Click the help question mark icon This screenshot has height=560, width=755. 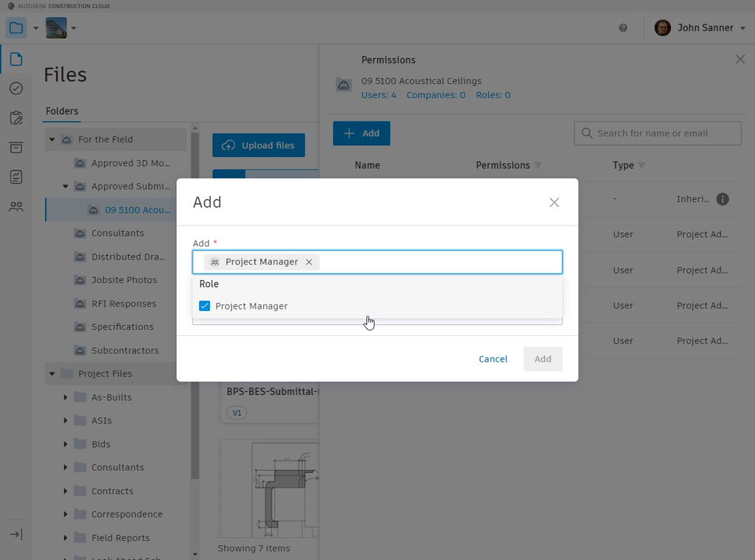[x=623, y=28]
